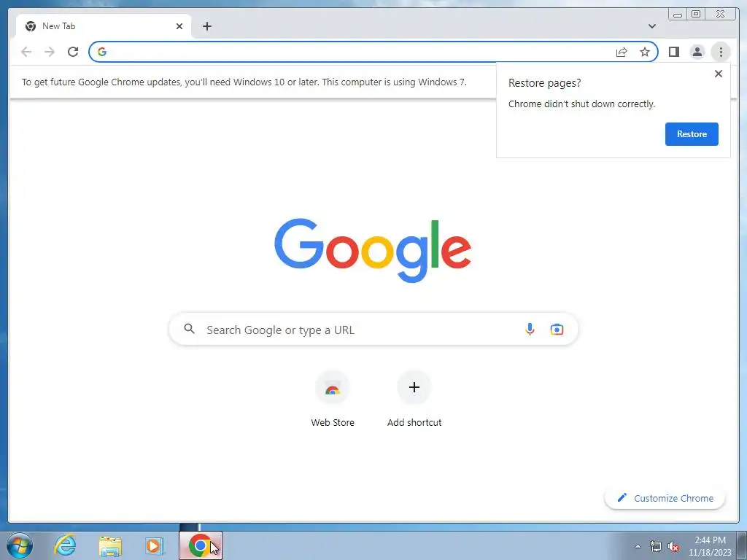Minimize the Chrome window

pos(678,15)
